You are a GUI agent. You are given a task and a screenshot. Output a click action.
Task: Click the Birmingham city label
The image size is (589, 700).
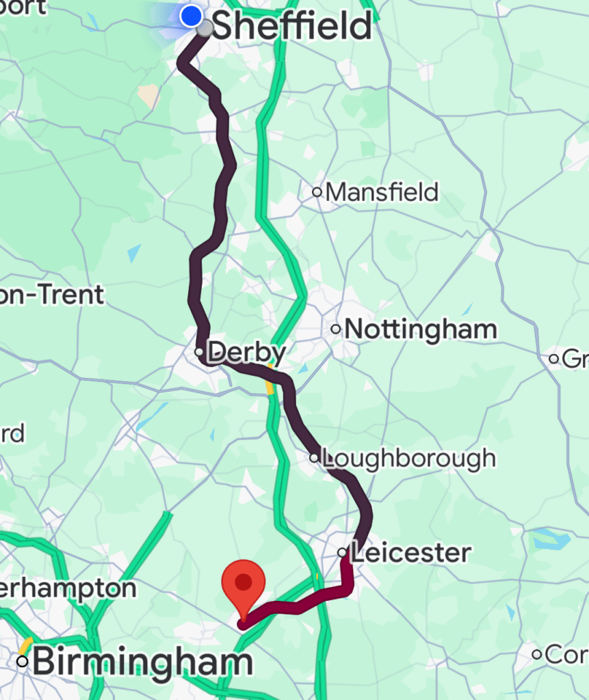pyautogui.click(x=142, y=662)
